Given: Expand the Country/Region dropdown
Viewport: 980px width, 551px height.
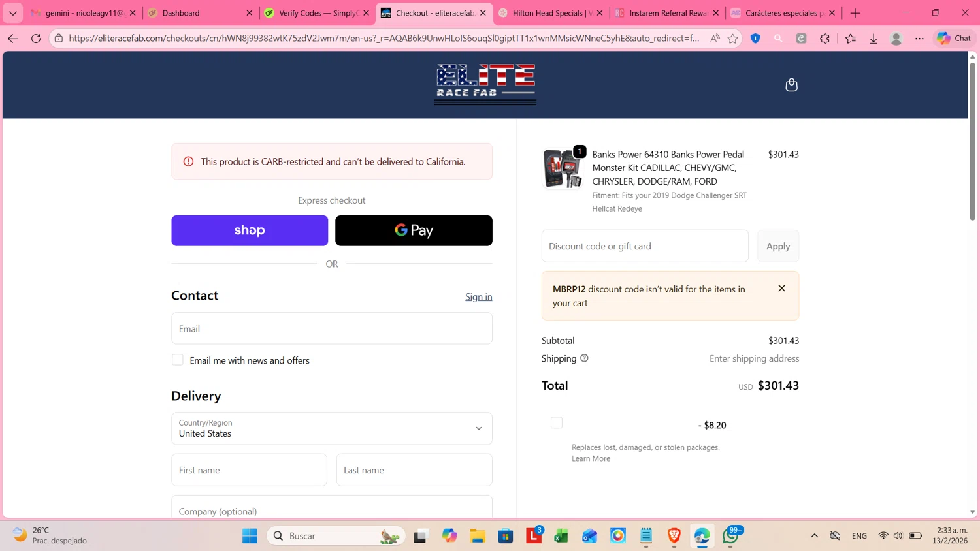Looking at the screenshot, I should coord(332,428).
